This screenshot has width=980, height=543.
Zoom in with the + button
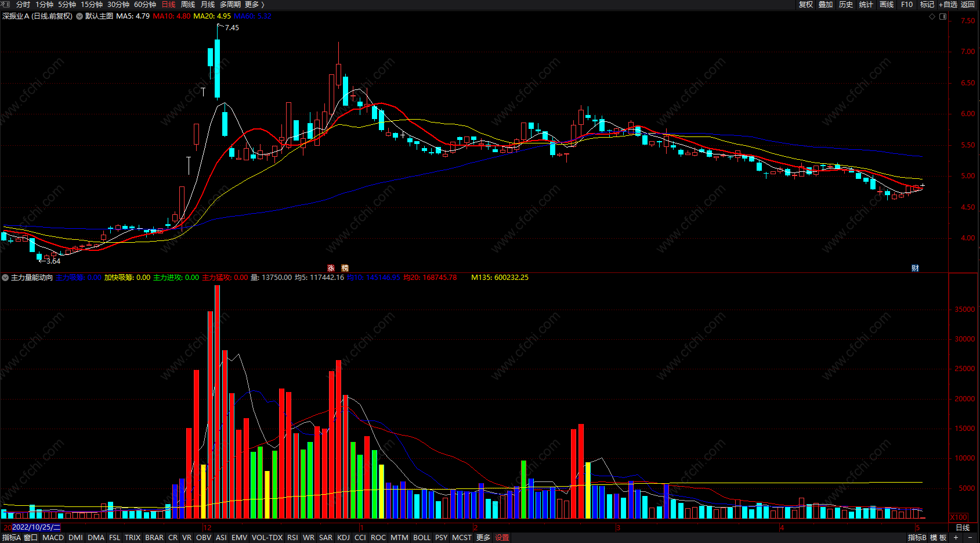956,538
